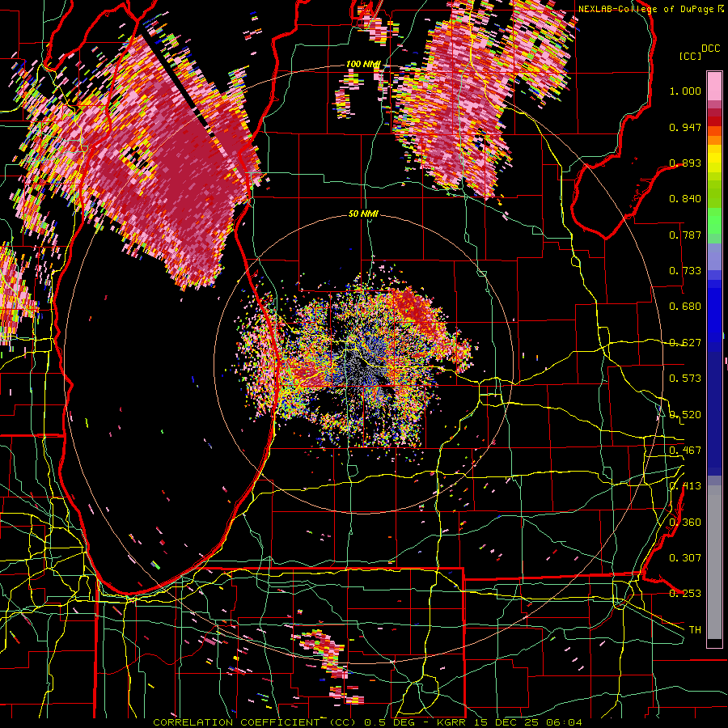Click the 0.520 legend value
The width and height of the screenshot is (728, 728).
(x=685, y=415)
